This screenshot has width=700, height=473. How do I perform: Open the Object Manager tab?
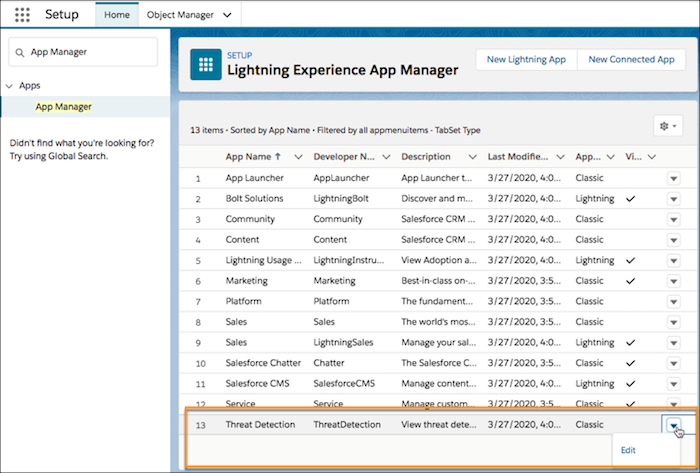[180, 15]
